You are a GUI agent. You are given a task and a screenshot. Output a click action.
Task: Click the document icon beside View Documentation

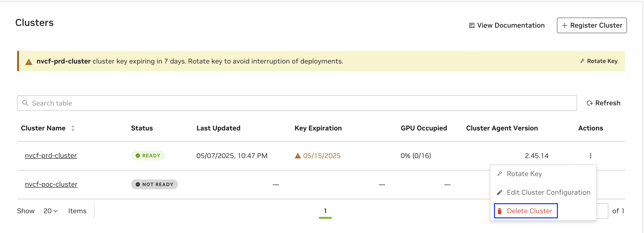(472, 26)
